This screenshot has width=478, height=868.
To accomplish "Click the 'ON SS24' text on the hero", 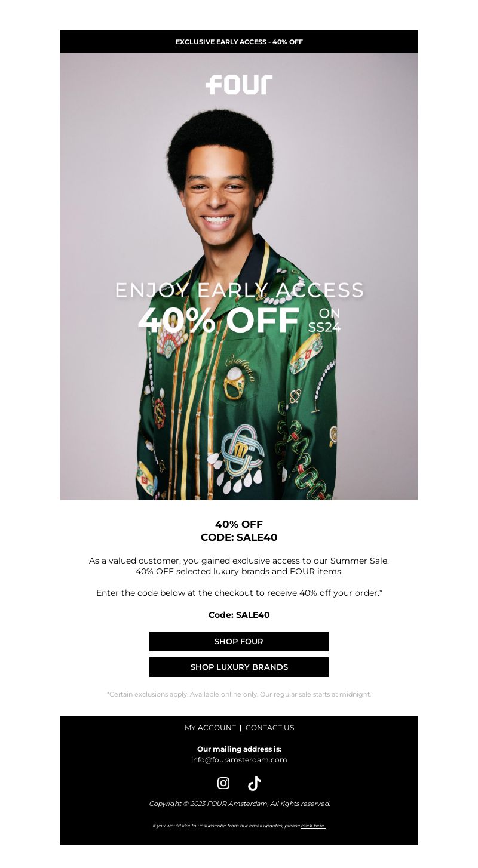I will [324, 321].
